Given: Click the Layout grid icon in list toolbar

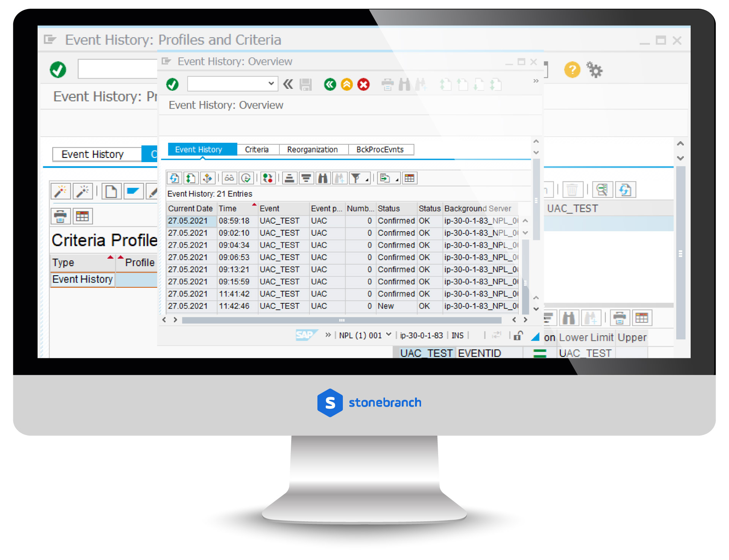Looking at the screenshot, I should coord(409,178).
